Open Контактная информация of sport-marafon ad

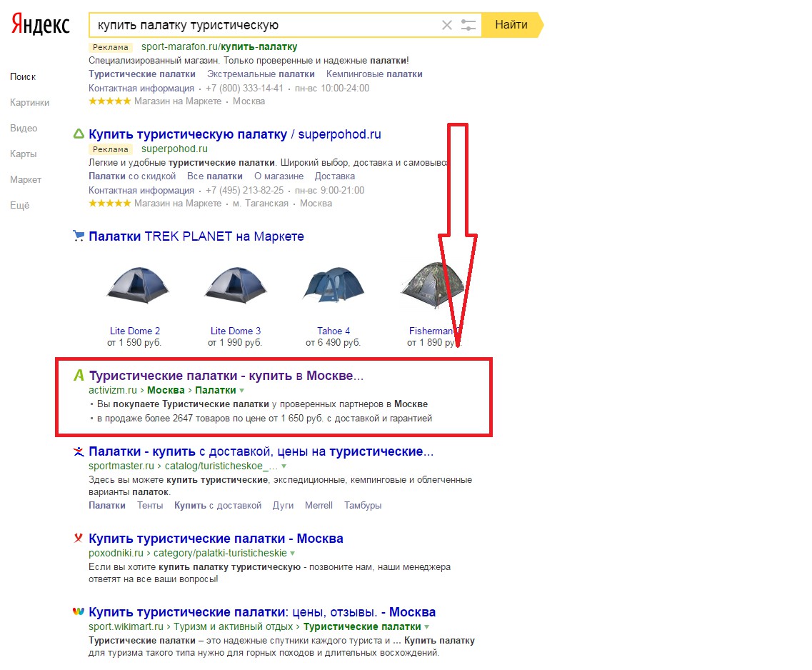point(141,88)
